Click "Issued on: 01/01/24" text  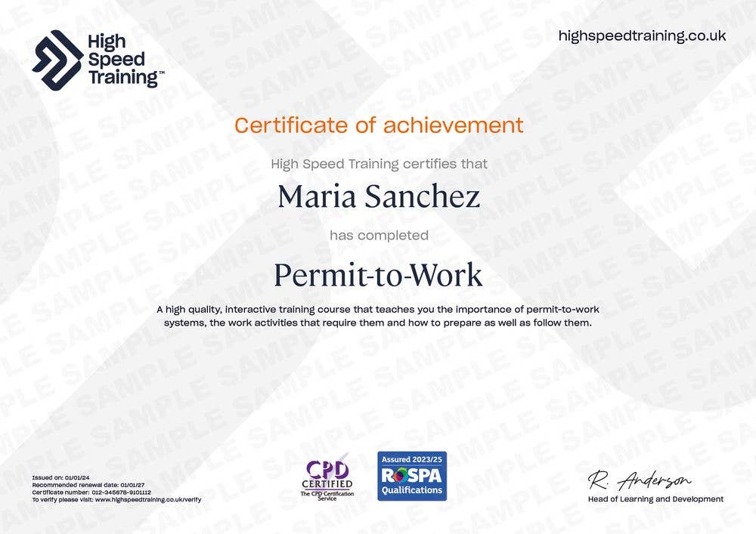[60, 477]
